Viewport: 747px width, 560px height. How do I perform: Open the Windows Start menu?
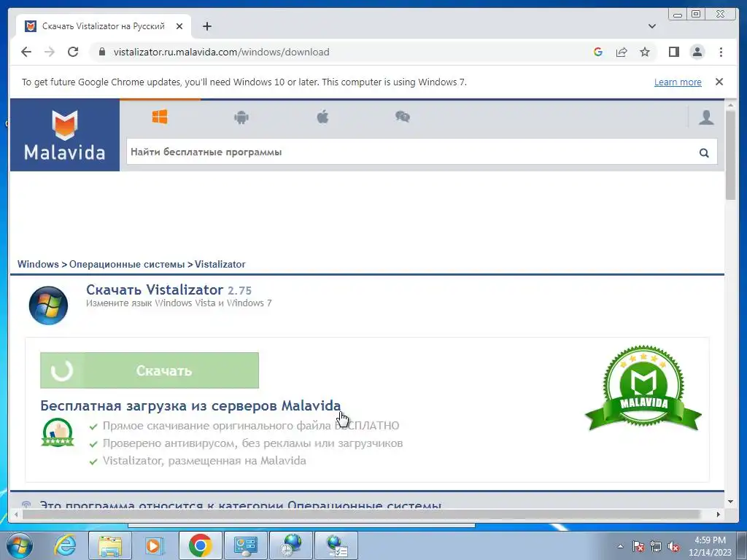click(19, 545)
